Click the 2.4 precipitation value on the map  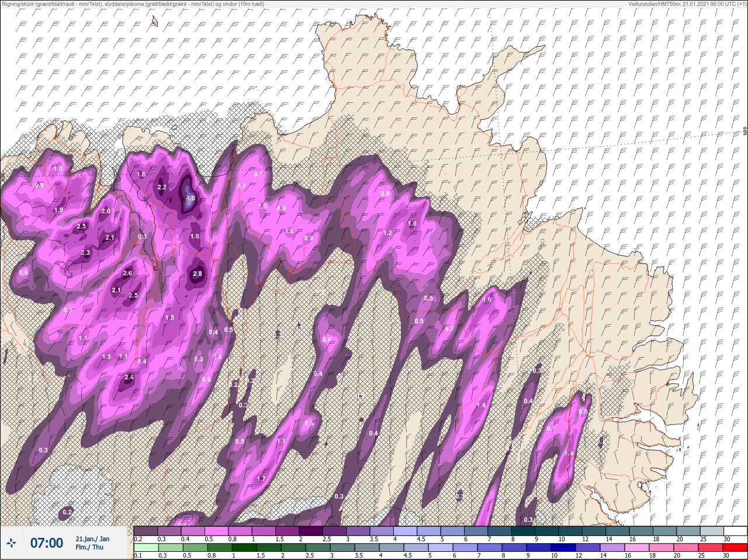click(x=129, y=378)
